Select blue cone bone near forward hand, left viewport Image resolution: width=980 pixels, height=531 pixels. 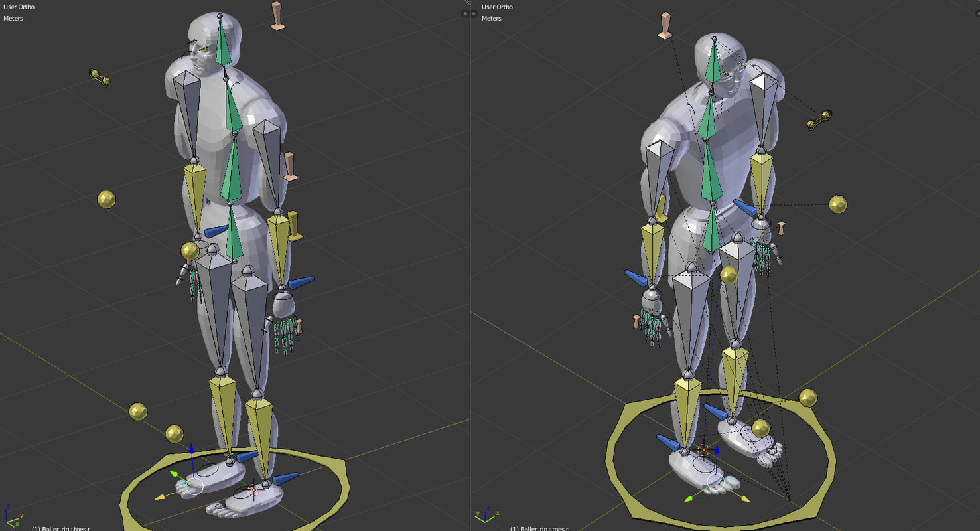click(301, 283)
